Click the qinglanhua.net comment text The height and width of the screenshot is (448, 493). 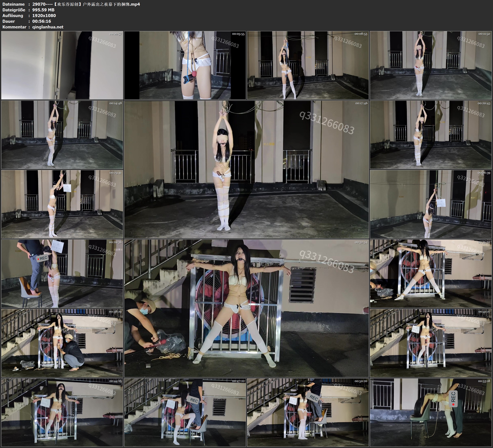point(48,27)
